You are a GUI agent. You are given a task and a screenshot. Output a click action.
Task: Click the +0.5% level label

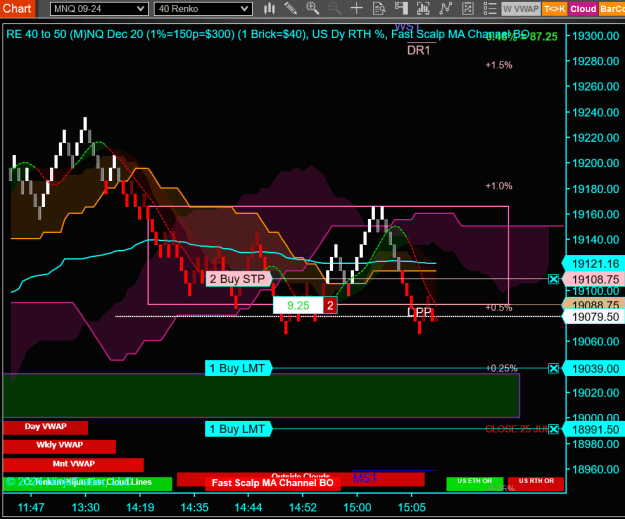[499, 308]
